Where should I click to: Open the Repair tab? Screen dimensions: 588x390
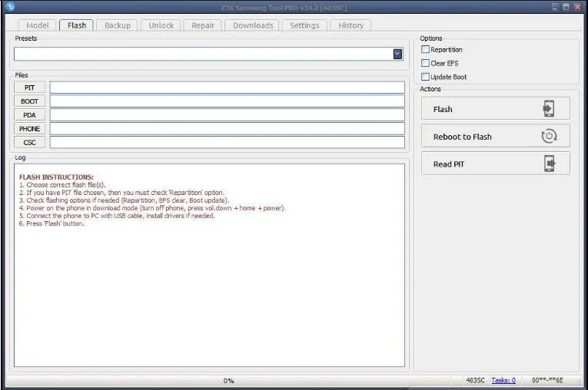pyautogui.click(x=203, y=25)
